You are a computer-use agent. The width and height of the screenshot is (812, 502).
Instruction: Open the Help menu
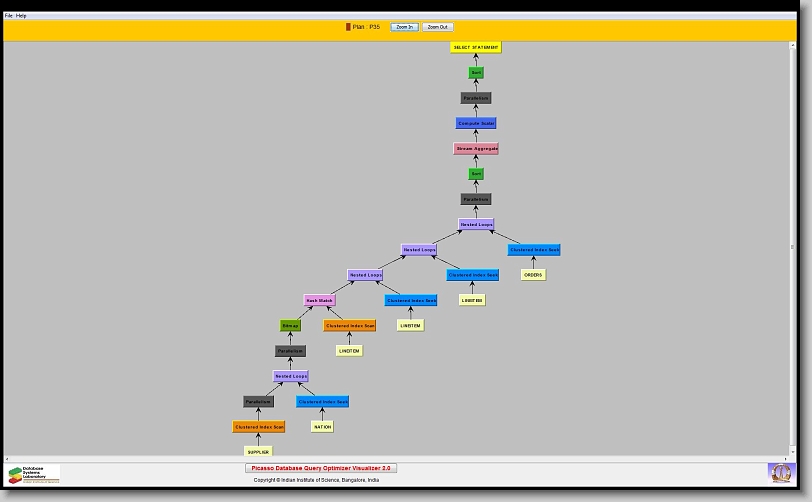pyautogui.click(x=21, y=16)
